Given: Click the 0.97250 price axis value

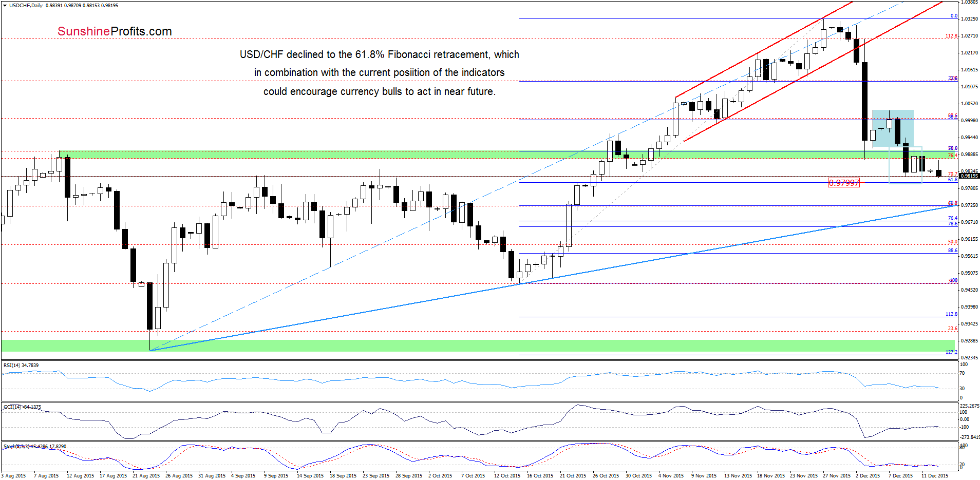Looking at the screenshot, I should click(x=970, y=205).
